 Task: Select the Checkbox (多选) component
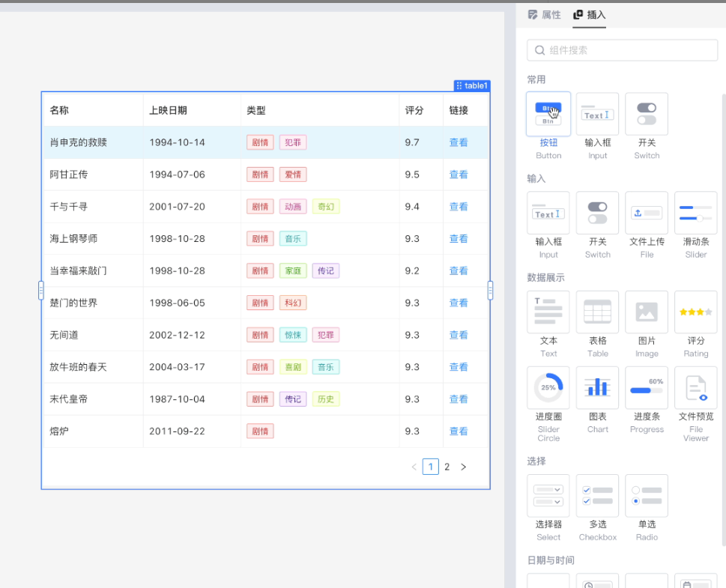(x=597, y=495)
